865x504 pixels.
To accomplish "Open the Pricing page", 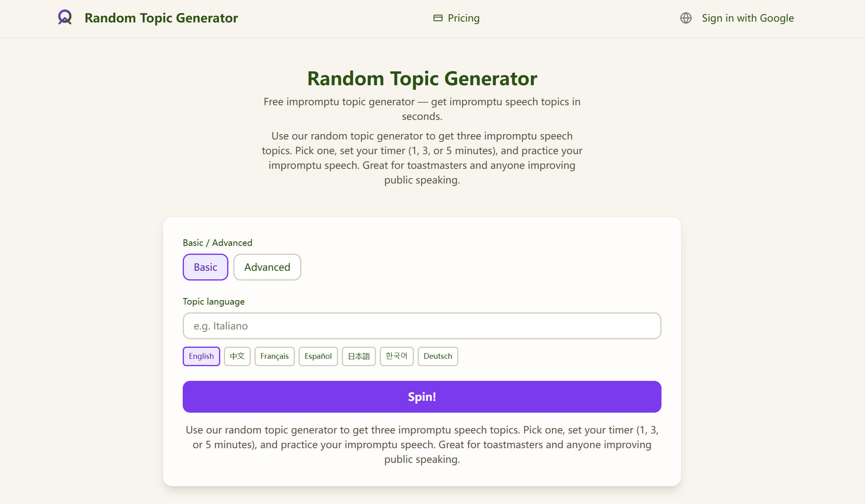I will (464, 18).
